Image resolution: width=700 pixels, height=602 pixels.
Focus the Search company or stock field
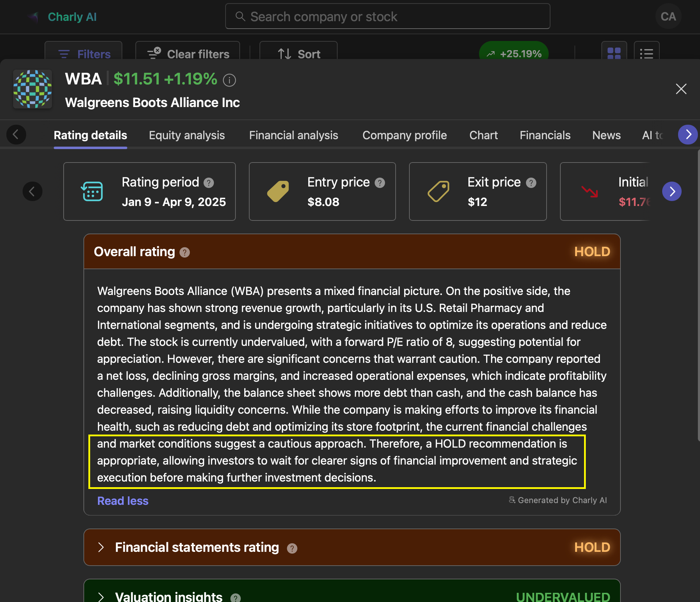(387, 16)
